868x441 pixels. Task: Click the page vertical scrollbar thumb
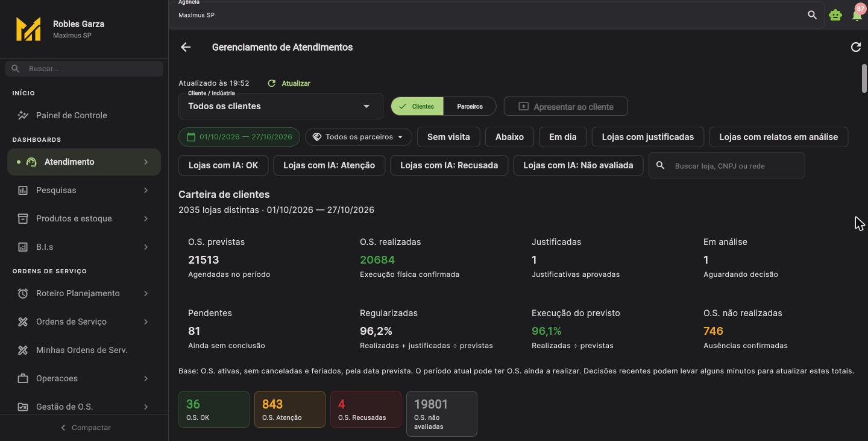tap(864, 78)
